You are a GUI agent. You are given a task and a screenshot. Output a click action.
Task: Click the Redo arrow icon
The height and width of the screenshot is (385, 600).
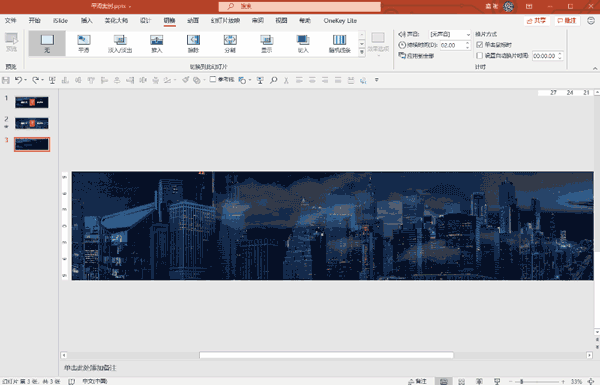tap(36, 80)
